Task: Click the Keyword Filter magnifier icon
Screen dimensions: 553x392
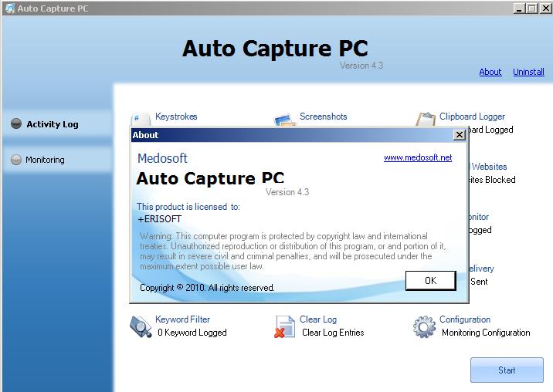Action: point(141,326)
